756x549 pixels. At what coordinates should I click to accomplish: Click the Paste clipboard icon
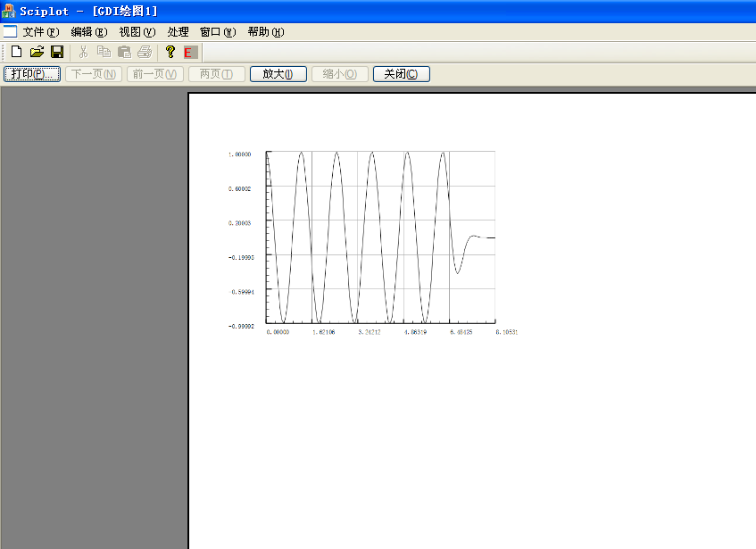coord(124,53)
